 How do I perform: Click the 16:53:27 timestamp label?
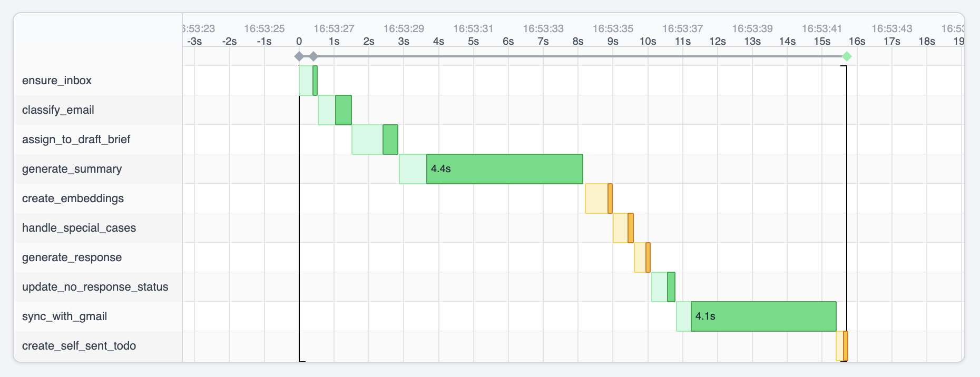pos(334,28)
